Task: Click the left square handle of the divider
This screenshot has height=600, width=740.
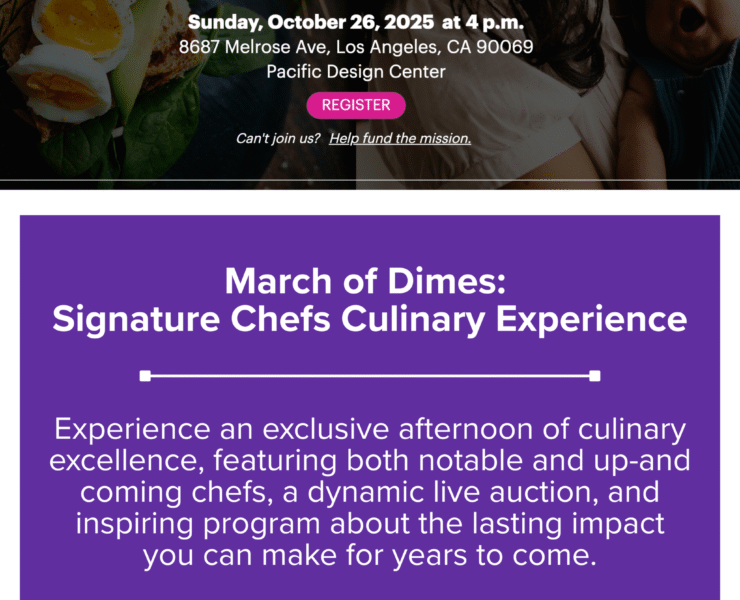Action: pos(145,376)
